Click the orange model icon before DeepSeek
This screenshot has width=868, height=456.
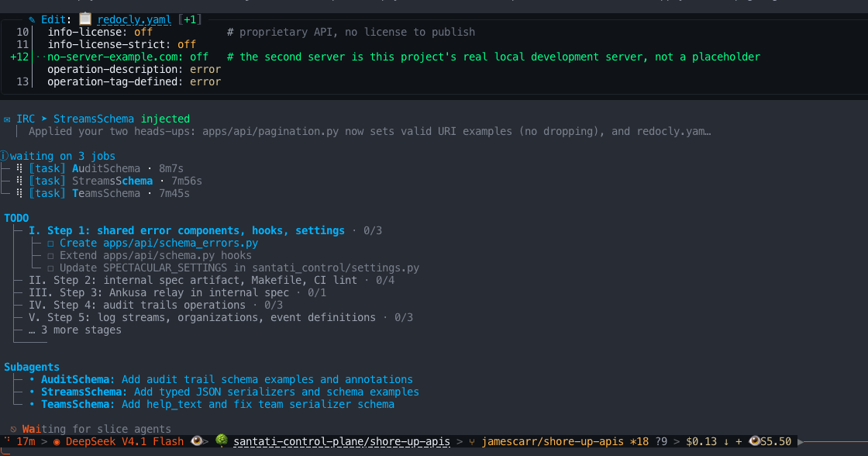(57, 442)
